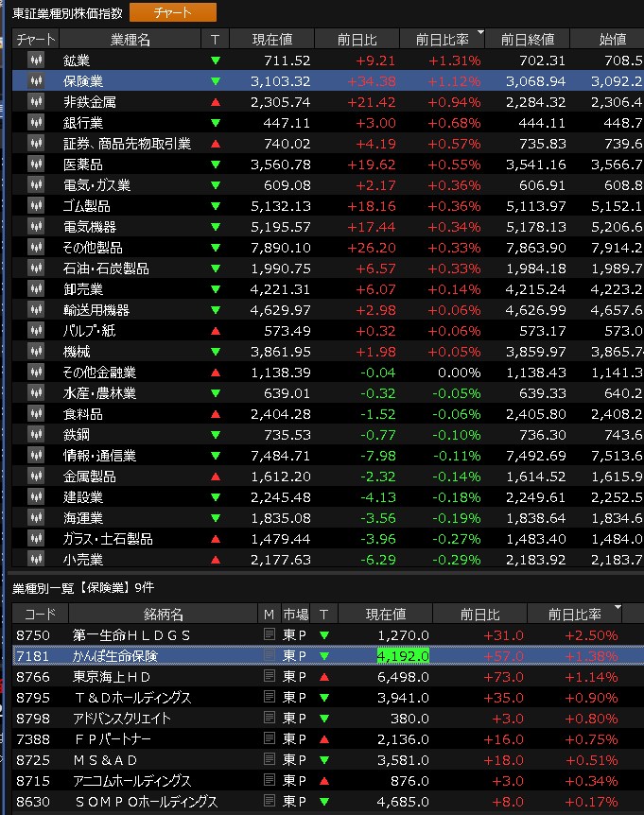The height and width of the screenshot is (815, 644).
Task: Open chart icon for 電気機器 row
Action: pos(36,227)
